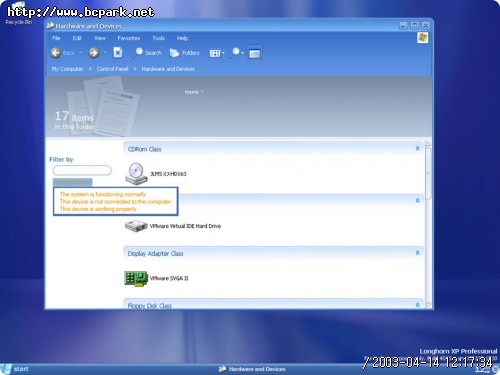Navigate to Control Panel breadcrumb
Image resolution: width=500 pixels, height=375 pixels.
tap(112, 69)
